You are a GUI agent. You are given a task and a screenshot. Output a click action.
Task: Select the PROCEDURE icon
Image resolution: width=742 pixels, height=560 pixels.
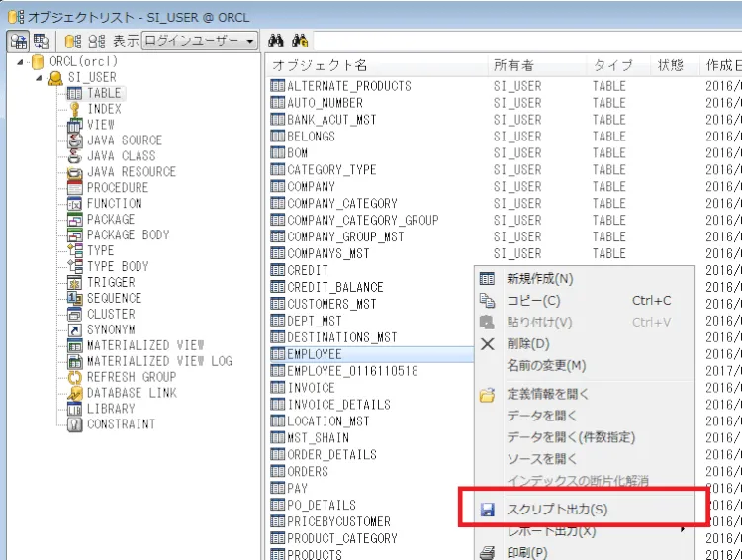[x=74, y=188]
